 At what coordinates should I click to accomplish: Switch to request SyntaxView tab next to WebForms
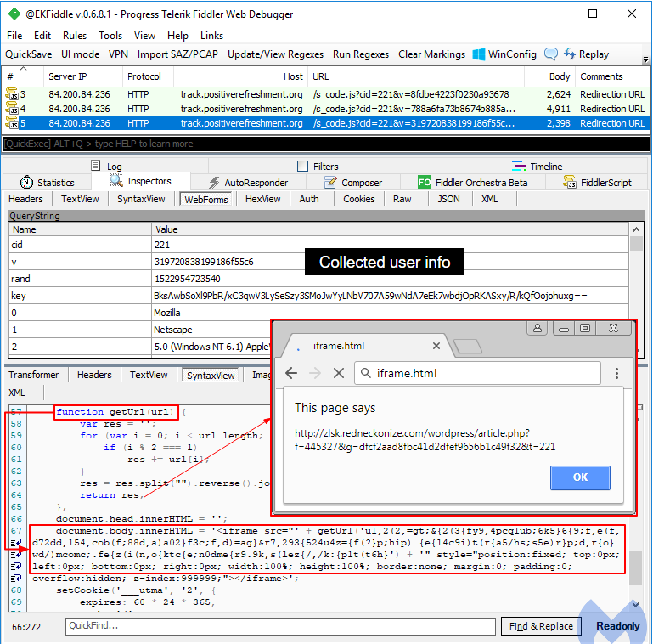(141, 199)
